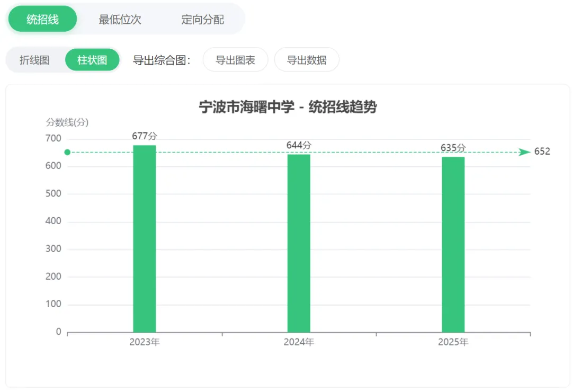Click the 导出数据 button
Viewport: 572px width, 392px height.
pyautogui.click(x=307, y=59)
